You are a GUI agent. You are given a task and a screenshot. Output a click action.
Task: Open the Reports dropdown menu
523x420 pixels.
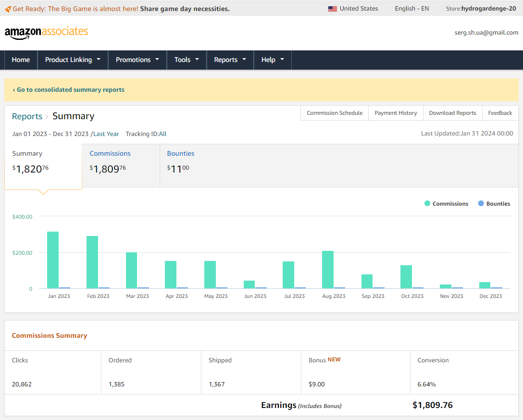point(230,60)
